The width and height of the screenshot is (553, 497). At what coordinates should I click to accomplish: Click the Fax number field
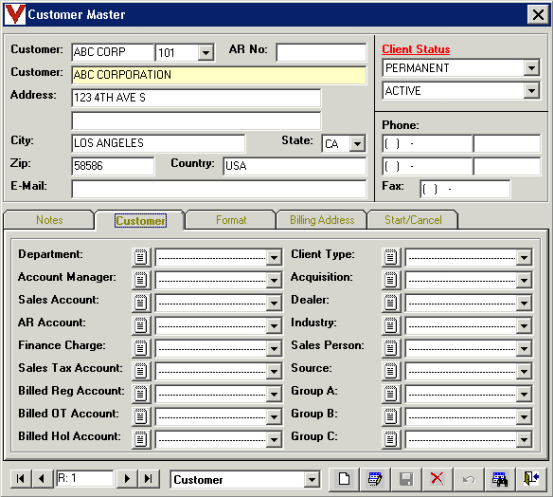[465, 189]
